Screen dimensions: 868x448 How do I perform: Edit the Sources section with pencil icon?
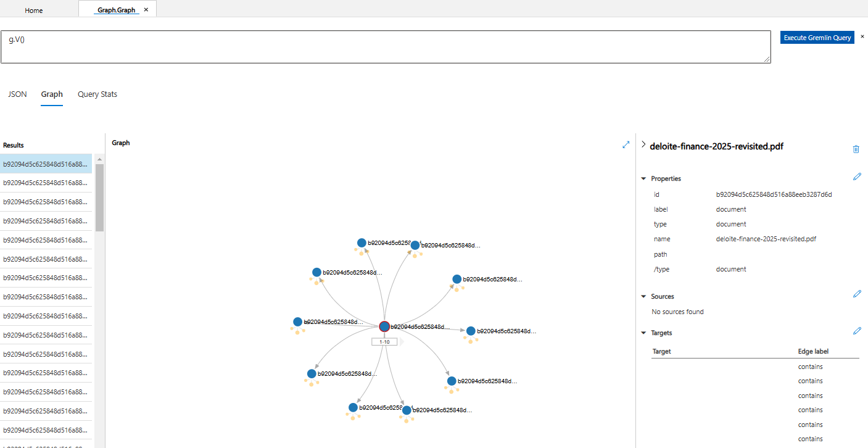(x=858, y=293)
